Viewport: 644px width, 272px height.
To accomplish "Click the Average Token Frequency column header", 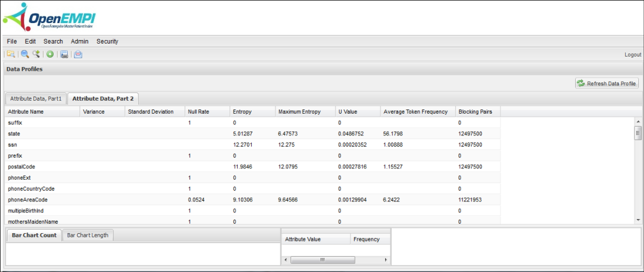I will point(418,112).
